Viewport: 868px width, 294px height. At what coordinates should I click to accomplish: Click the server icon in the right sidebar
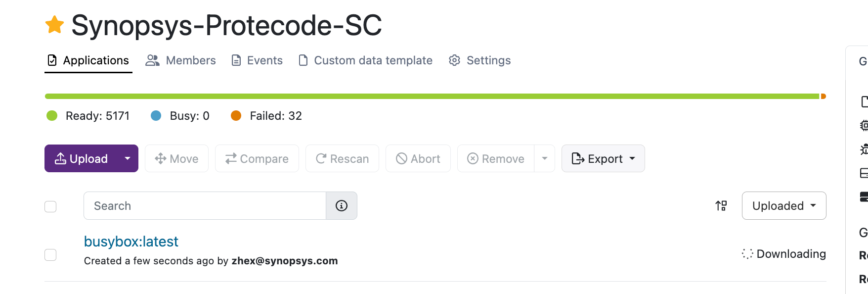[864, 198]
